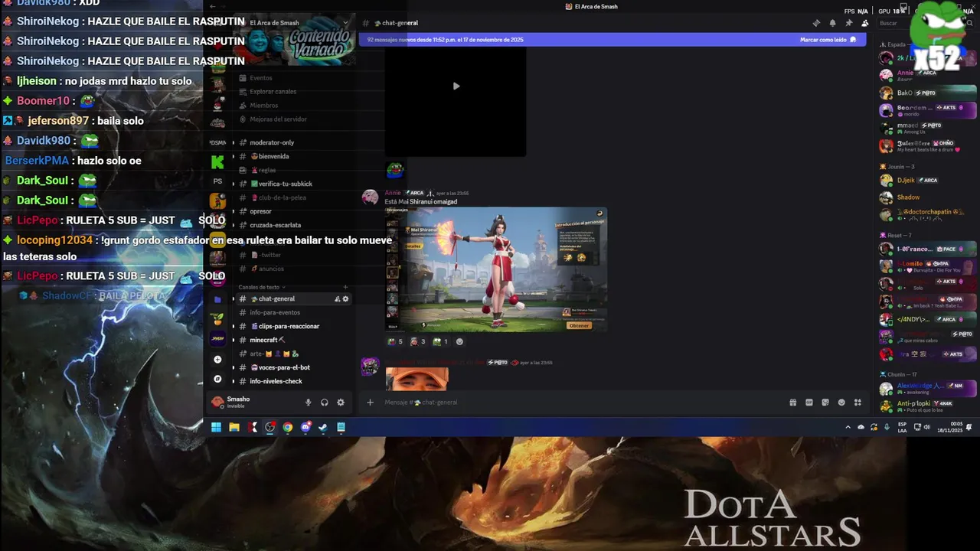The width and height of the screenshot is (980, 551).
Task: Play the black embedded video
Action: tap(456, 86)
